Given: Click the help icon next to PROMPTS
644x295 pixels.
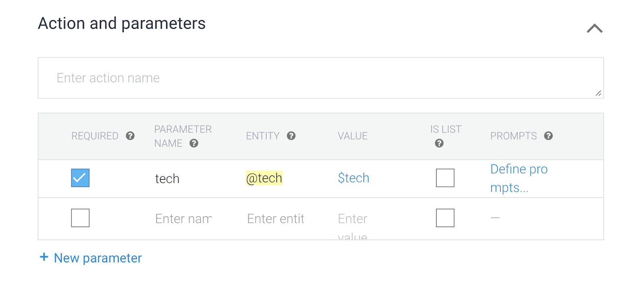Looking at the screenshot, I should 548,136.
